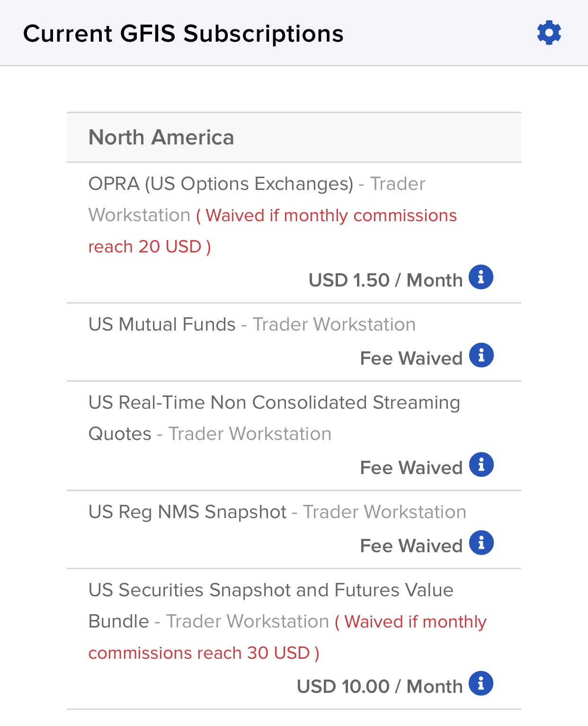Click the 30 USD commissions waiver note

pyautogui.click(x=287, y=637)
